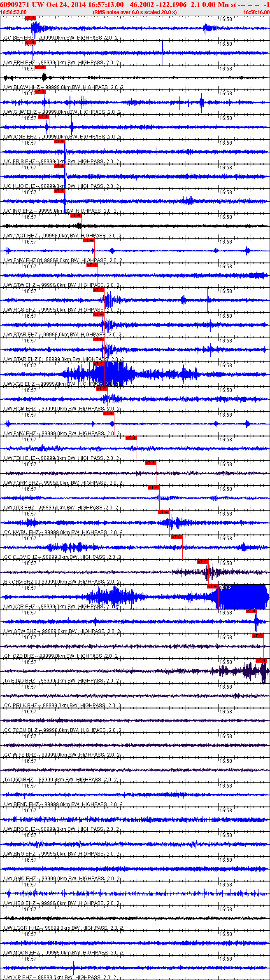This screenshot has width=270, height=980.
Task: Click the pick flag on the UW JONE trace
Action: (44, 117)
